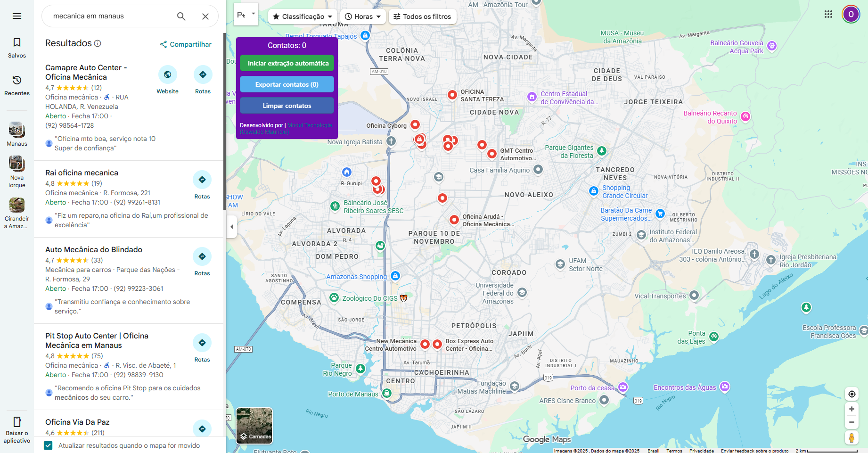
Task: Click the map scale in the footer
Action: (827, 451)
